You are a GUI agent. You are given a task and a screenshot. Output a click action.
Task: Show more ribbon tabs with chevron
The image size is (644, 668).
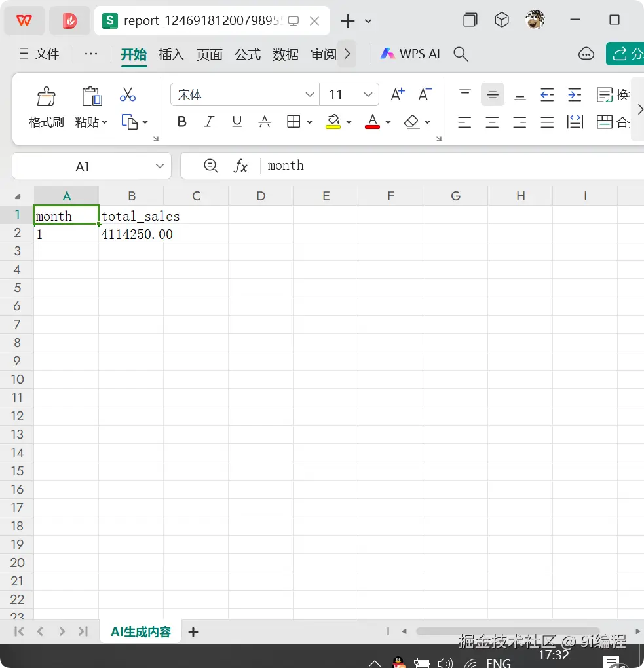tap(347, 54)
